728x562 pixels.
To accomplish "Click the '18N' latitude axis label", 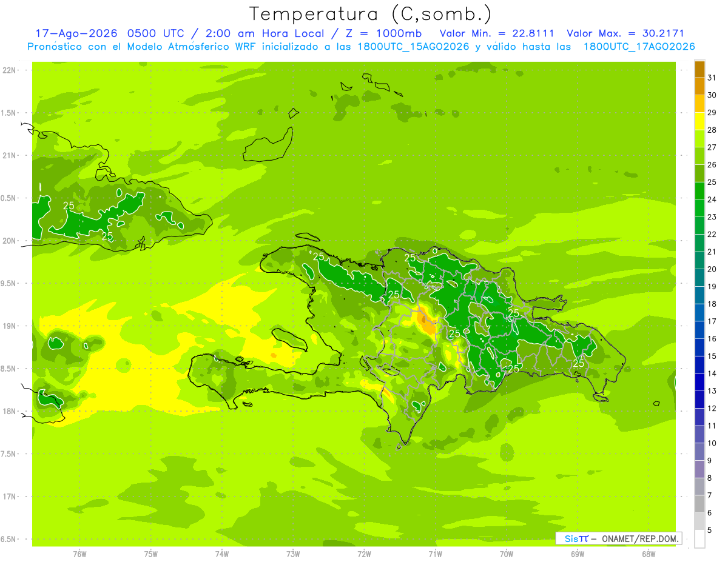I will point(10,411).
